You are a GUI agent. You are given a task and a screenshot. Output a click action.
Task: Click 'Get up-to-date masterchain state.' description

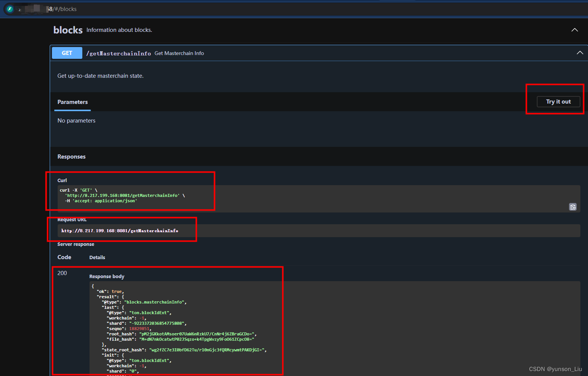pyautogui.click(x=101, y=76)
